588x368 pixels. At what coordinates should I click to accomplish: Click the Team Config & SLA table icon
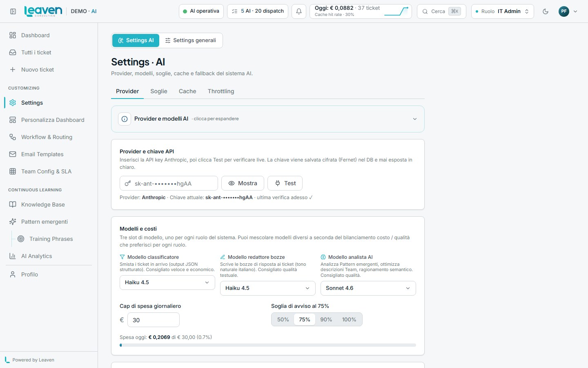click(13, 171)
